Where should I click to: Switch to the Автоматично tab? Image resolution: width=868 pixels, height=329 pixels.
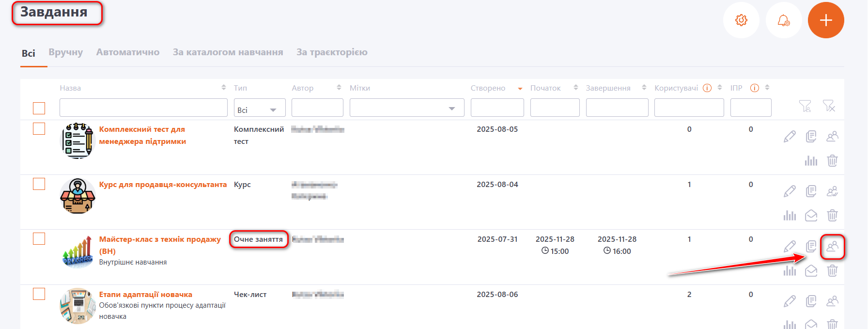(x=128, y=52)
